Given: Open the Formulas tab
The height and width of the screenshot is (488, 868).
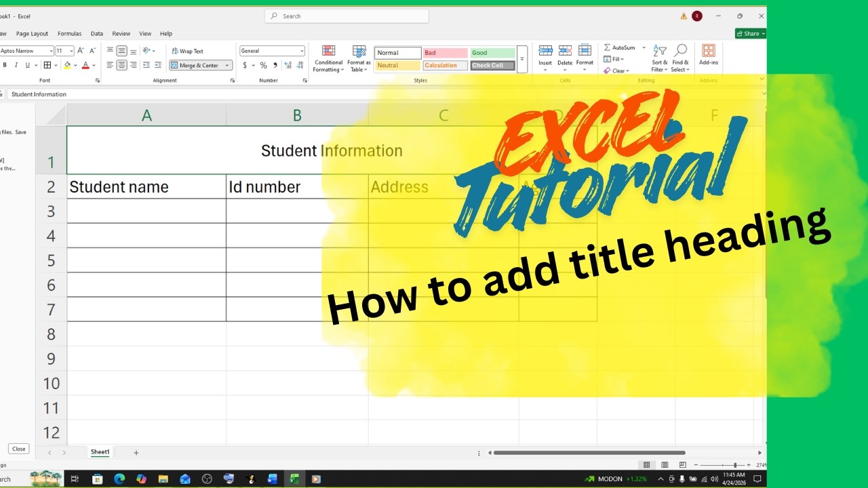Looking at the screenshot, I should 69,33.
